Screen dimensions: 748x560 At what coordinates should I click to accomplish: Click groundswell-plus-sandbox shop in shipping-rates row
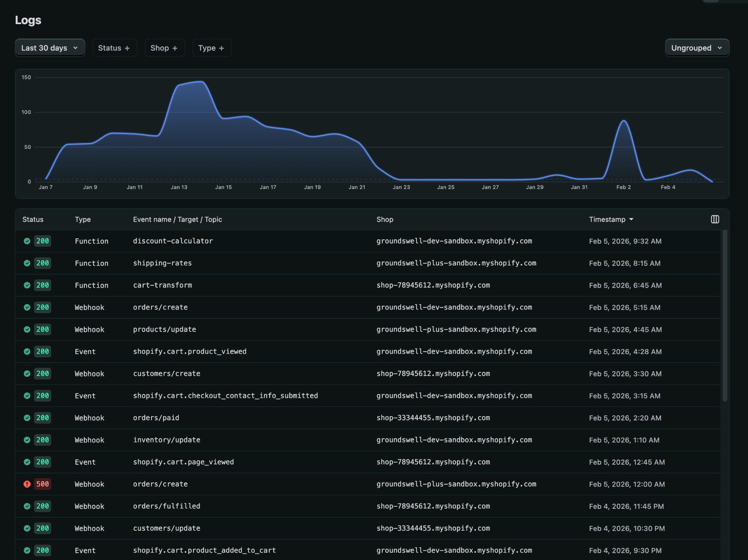tap(456, 263)
